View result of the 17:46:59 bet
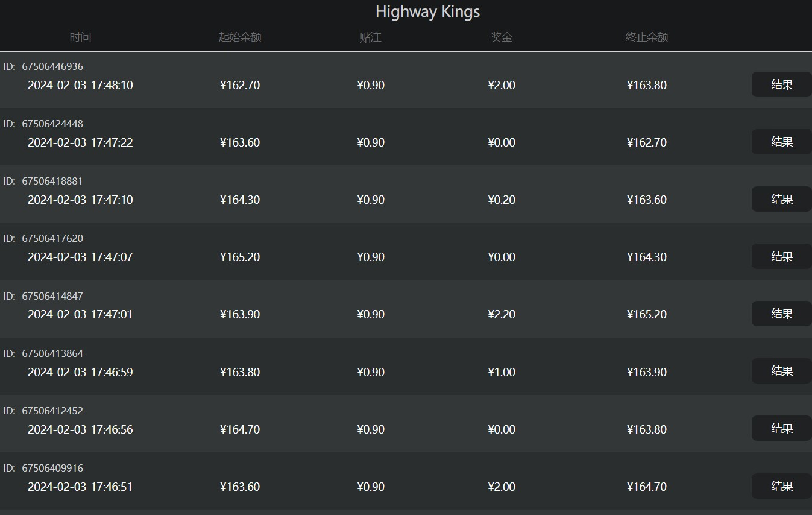The image size is (812, 515). click(781, 371)
